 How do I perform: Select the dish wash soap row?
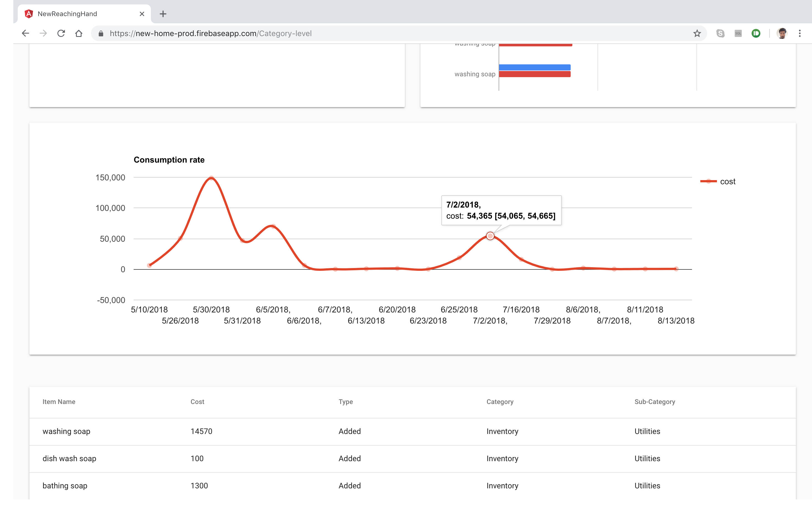point(69,458)
